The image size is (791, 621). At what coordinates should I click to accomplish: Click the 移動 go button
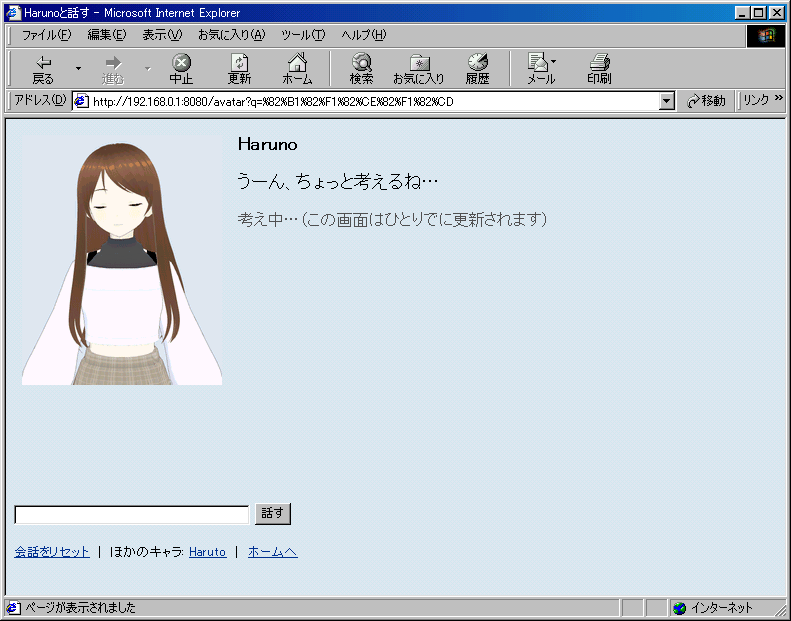(706, 101)
